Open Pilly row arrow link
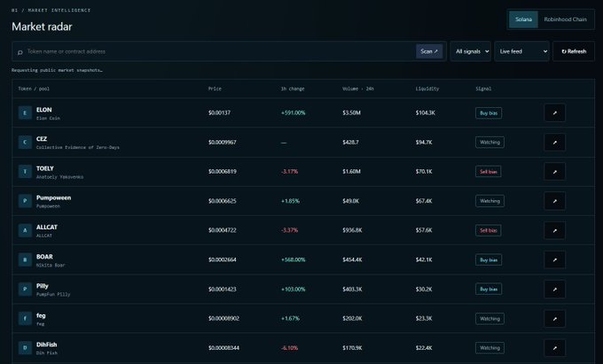This screenshot has width=603, height=364. click(x=554, y=289)
